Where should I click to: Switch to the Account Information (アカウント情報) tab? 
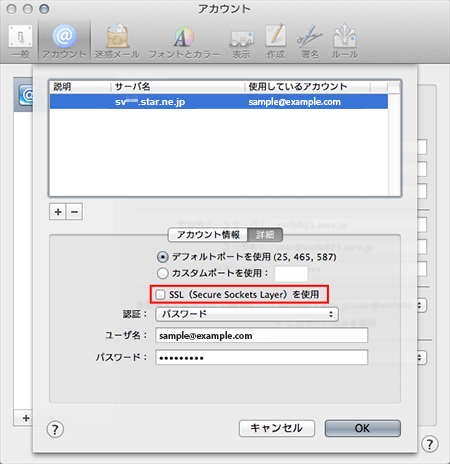(x=208, y=235)
